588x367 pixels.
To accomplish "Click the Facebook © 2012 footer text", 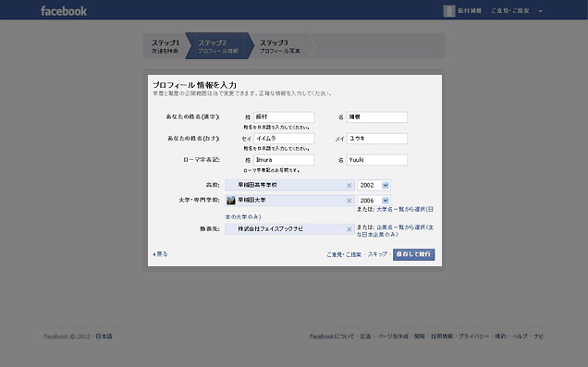I will (x=67, y=336).
